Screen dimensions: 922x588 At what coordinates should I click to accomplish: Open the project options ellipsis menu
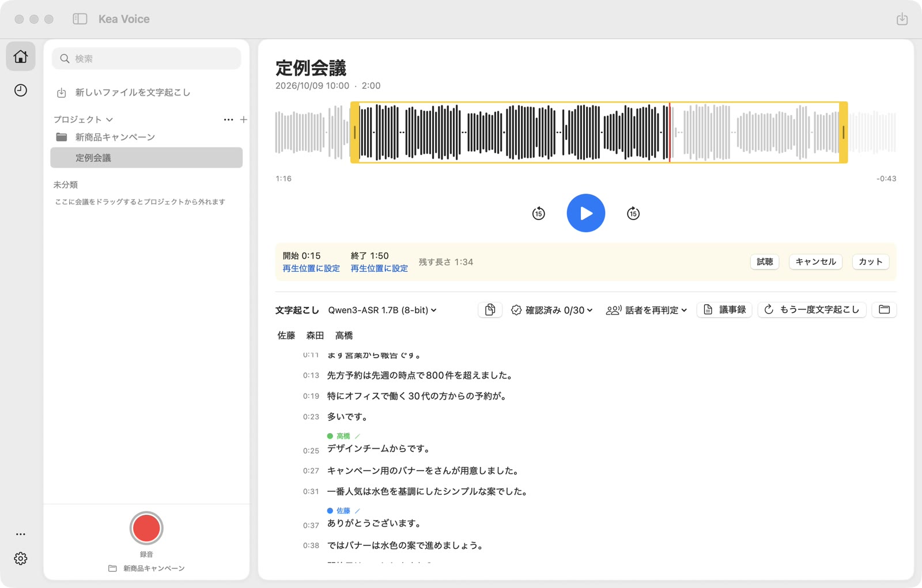pyautogui.click(x=228, y=120)
